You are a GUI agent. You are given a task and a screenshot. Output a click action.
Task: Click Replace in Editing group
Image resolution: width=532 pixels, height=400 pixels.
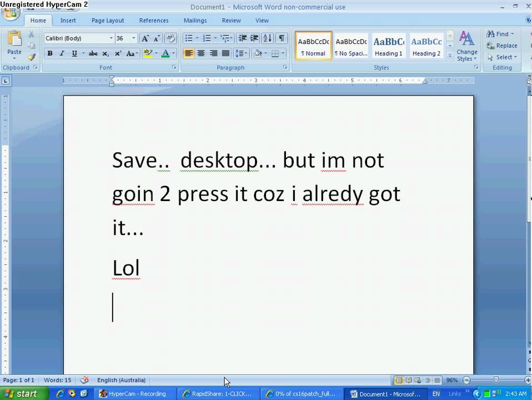tap(503, 46)
